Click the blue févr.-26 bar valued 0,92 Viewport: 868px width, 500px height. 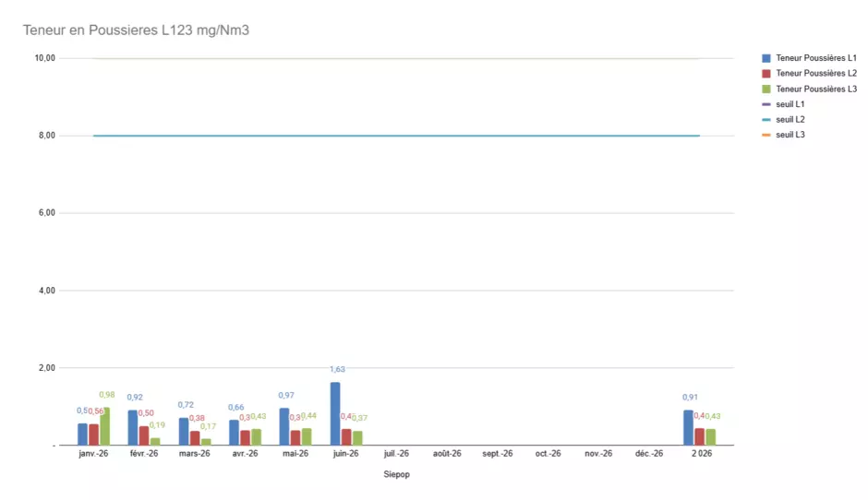pos(133,427)
